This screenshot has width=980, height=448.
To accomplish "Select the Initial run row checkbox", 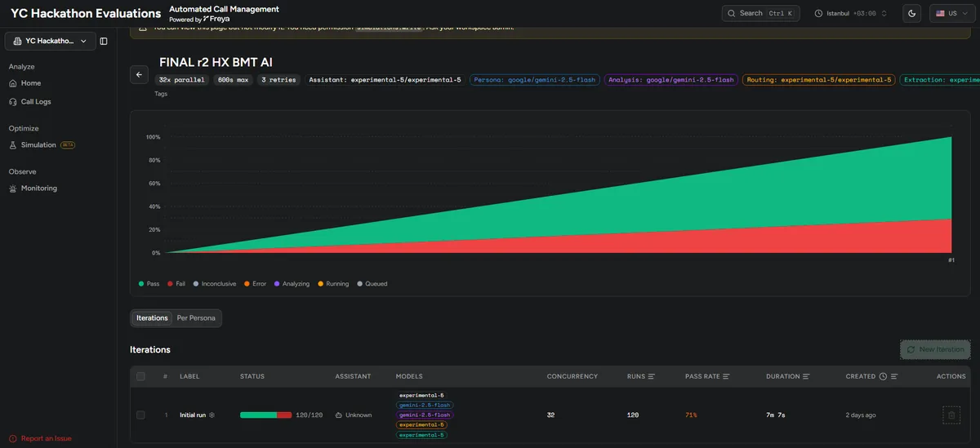I will [x=140, y=415].
